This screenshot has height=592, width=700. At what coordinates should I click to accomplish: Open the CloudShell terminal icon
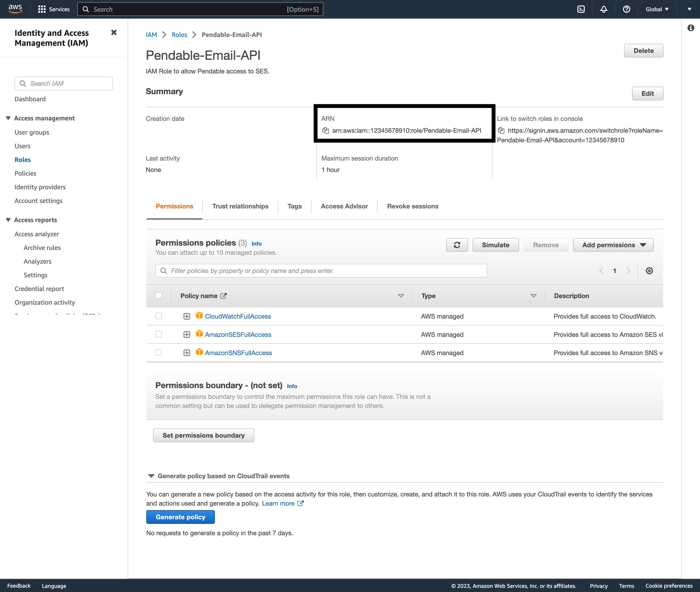pyautogui.click(x=581, y=9)
